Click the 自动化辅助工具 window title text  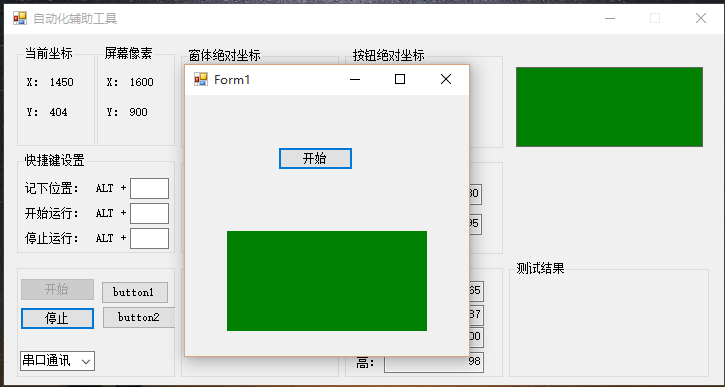point(75,18)
